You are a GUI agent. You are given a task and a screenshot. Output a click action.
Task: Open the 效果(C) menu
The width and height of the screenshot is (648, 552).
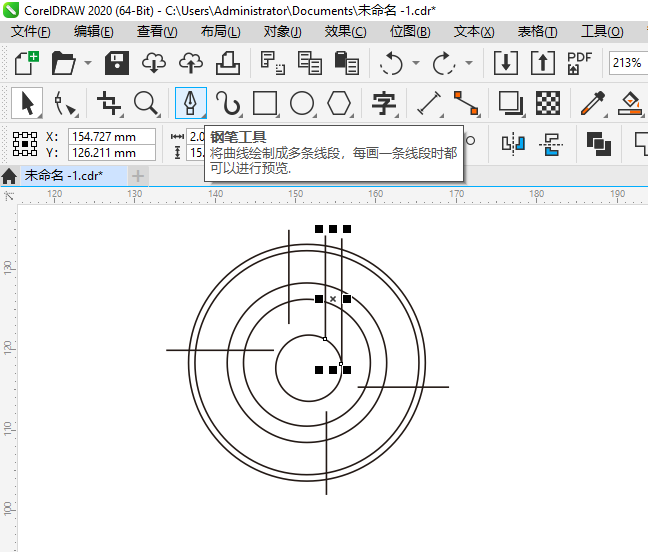pyautogui.click(x=346, y=31)
